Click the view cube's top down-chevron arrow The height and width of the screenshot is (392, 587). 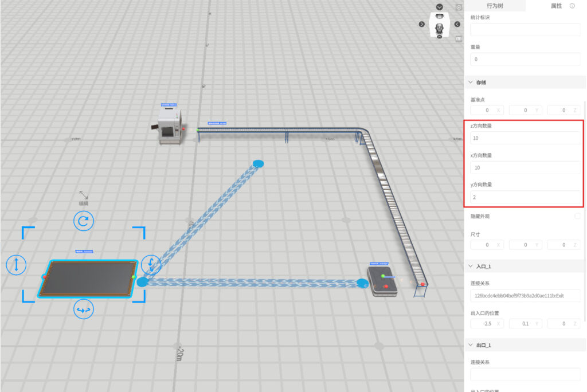pos(440,7)
